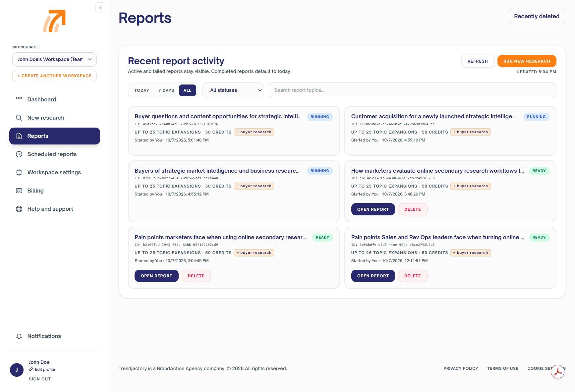The image size is (575, 392).
Task: Select the Today time filter
Action: [142, 90]
